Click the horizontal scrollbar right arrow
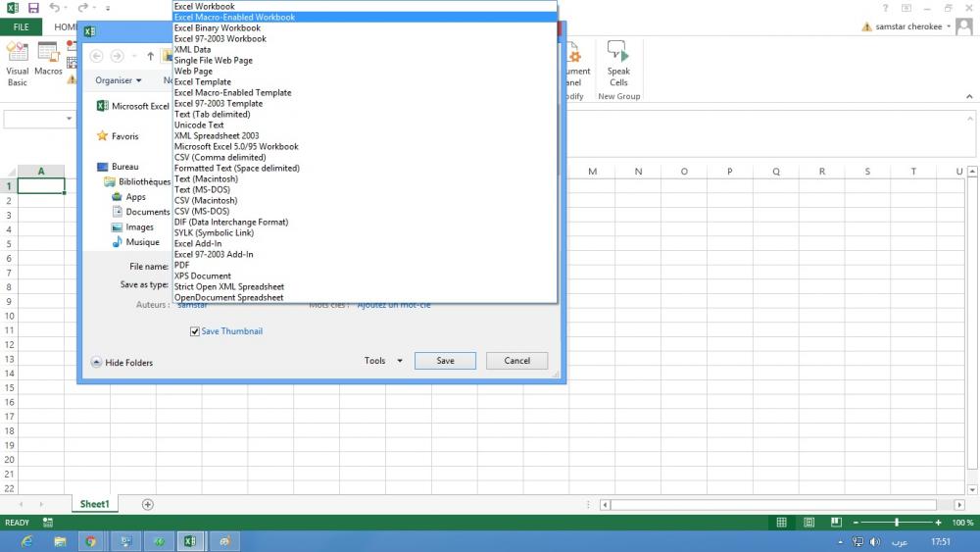This screenshot has height=552, width=980. tap(959, 505)
